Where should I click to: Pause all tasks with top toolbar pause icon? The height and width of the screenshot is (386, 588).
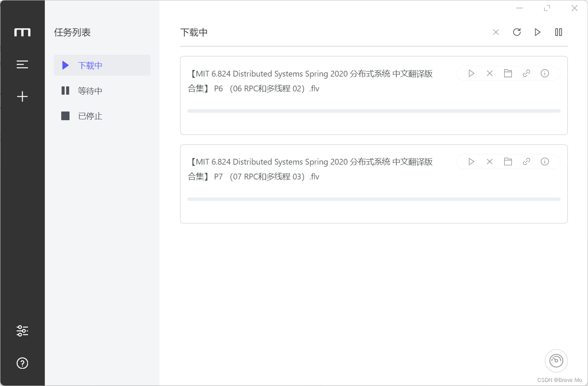click(x=558, y=32)
